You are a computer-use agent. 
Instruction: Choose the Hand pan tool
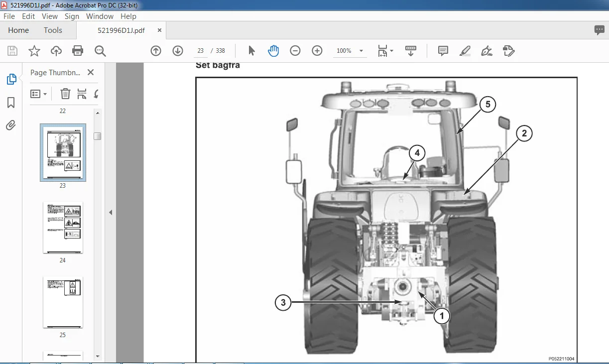(x=273, y=51)
